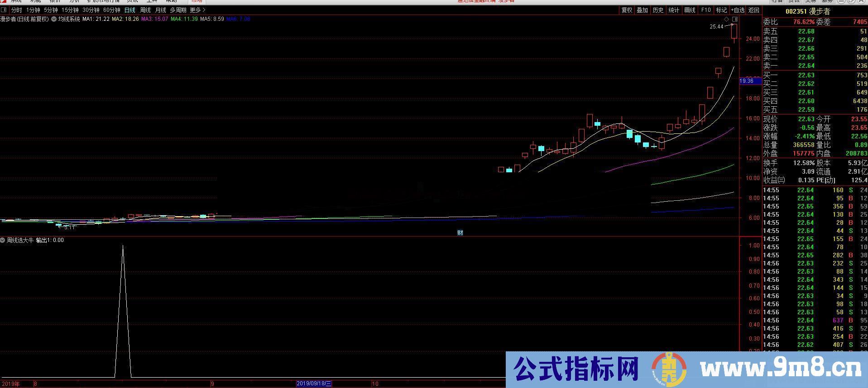Image resolution: width=868 pixels, height=388 pixels.
Task: Switch to the 周线 weekly tab
Action: [145, 10]
